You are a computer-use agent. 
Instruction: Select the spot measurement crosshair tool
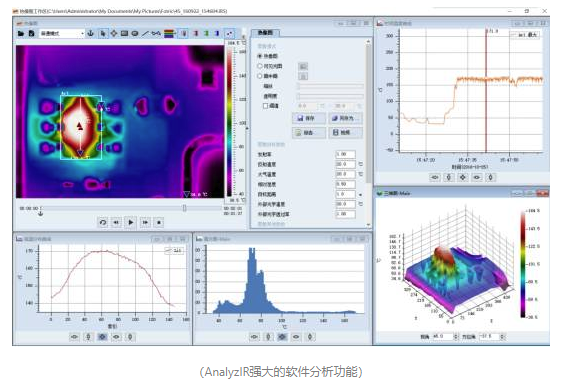click(114, 33)
